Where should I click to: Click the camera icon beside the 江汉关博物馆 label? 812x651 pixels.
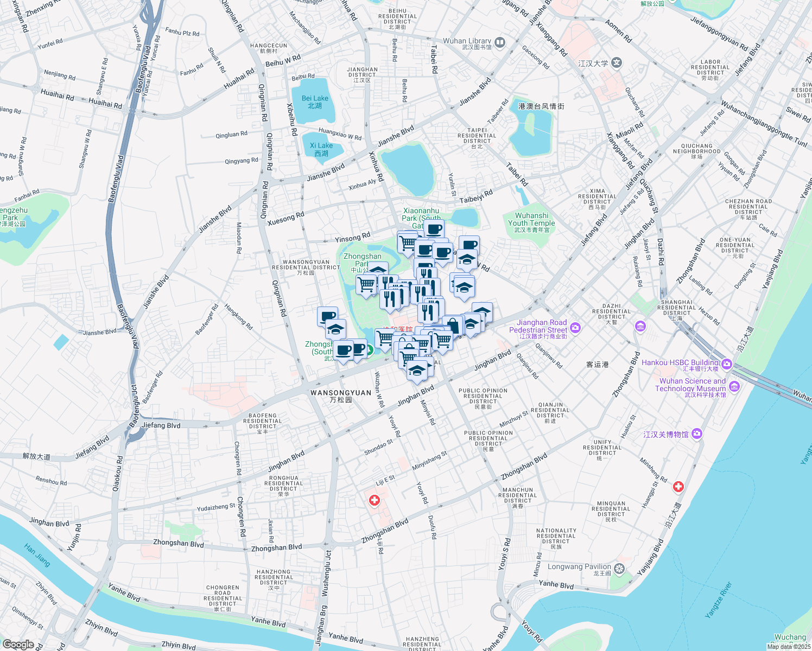click(x=696, y=434)
